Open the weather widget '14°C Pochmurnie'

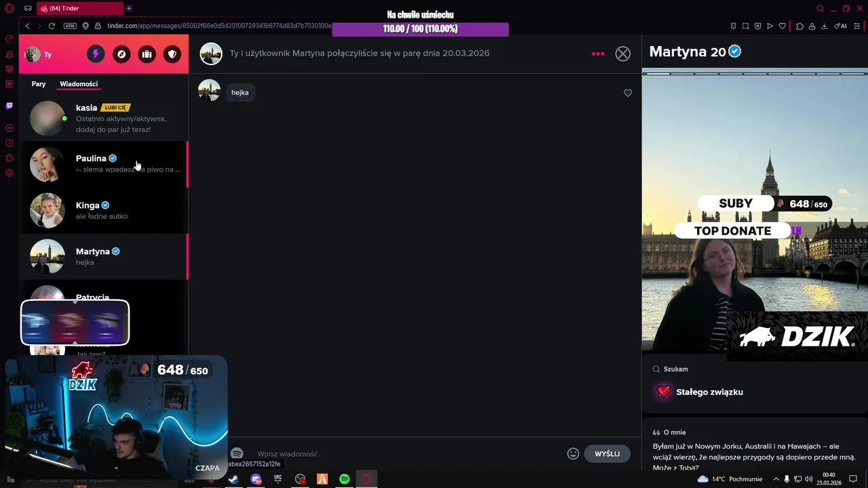coord(730,479)
